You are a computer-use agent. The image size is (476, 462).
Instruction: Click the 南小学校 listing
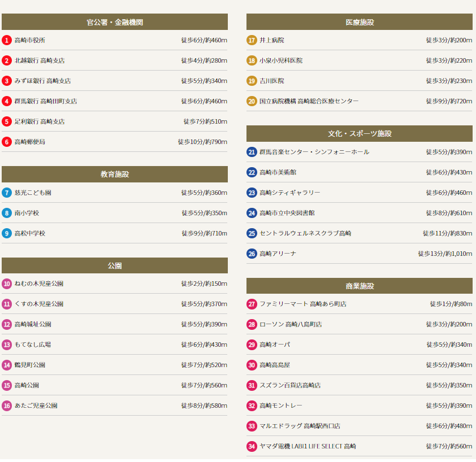(x=27, y=213)
